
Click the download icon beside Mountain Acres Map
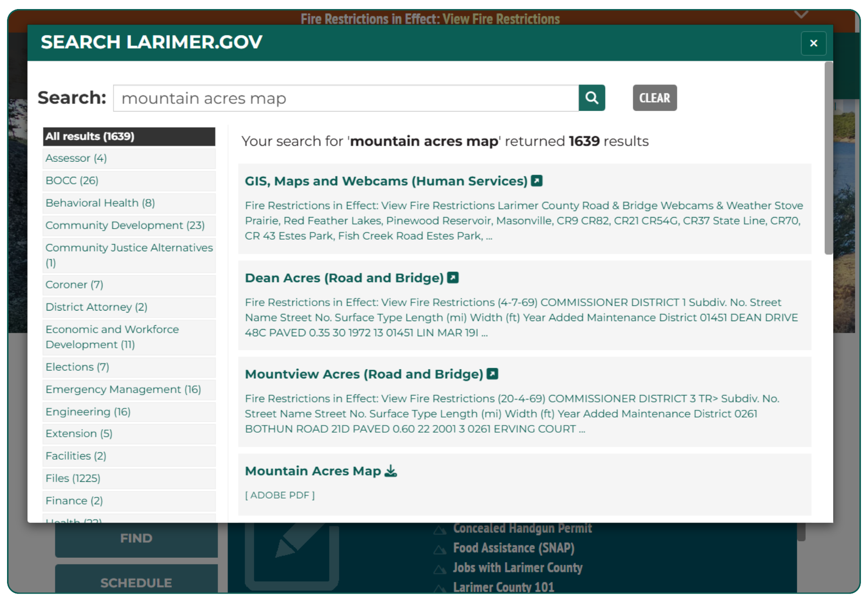tap(391, 471)
